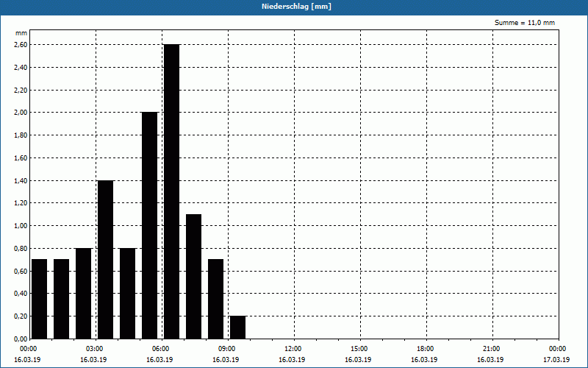
Task: Click the 0,80 y-axis label
Action: click(21, 249)
